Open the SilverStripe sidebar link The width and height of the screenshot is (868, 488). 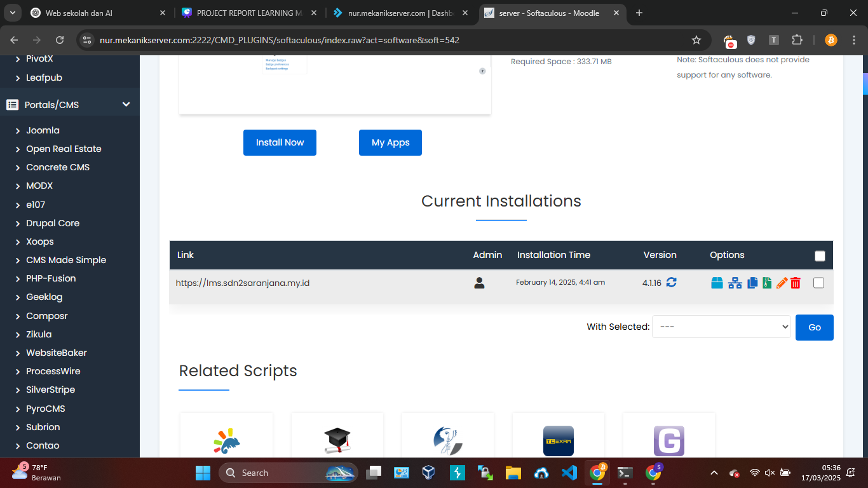[x=50, y=390]
